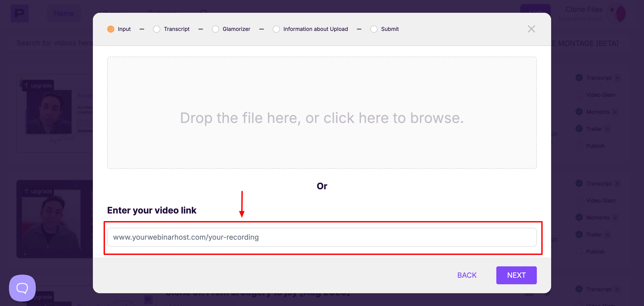This screenshot has height=306, width=644.
Task: Click the file drop zone to browse
Action: click(322, 113)
